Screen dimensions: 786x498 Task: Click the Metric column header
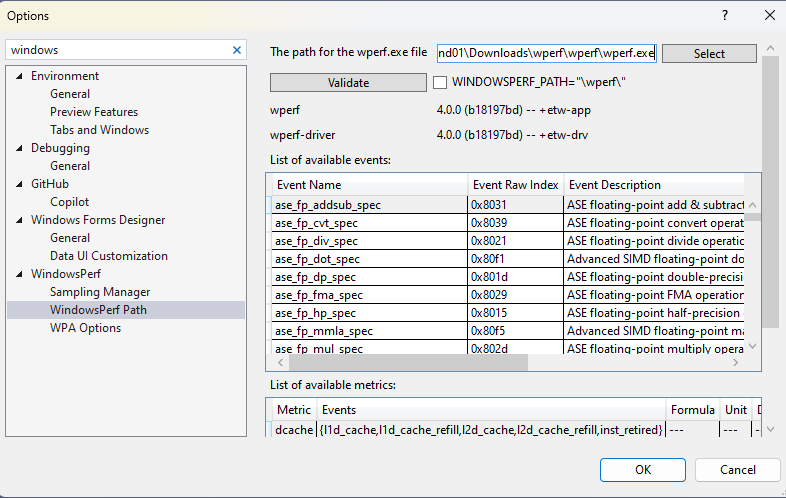point(294,410)
